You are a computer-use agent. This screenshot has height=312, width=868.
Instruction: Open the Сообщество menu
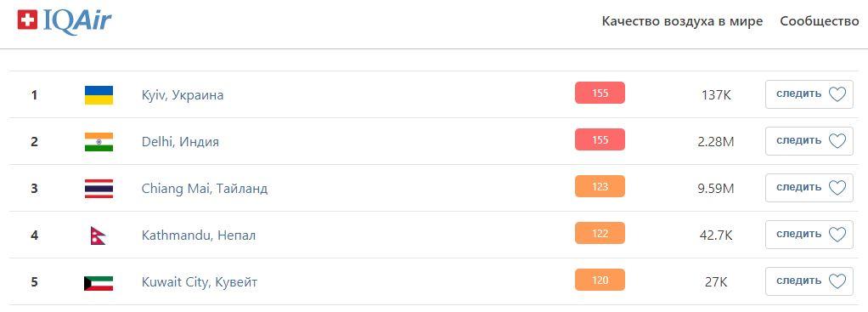820,21
